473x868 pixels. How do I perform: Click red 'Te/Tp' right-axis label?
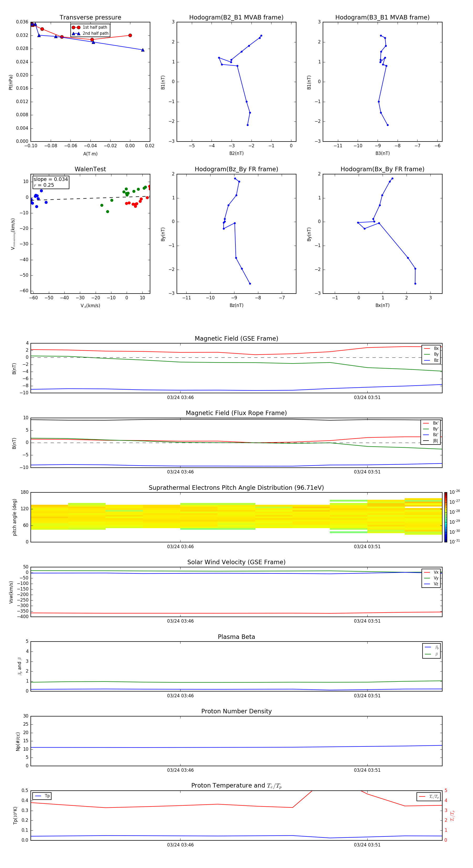tap(453, 816)
